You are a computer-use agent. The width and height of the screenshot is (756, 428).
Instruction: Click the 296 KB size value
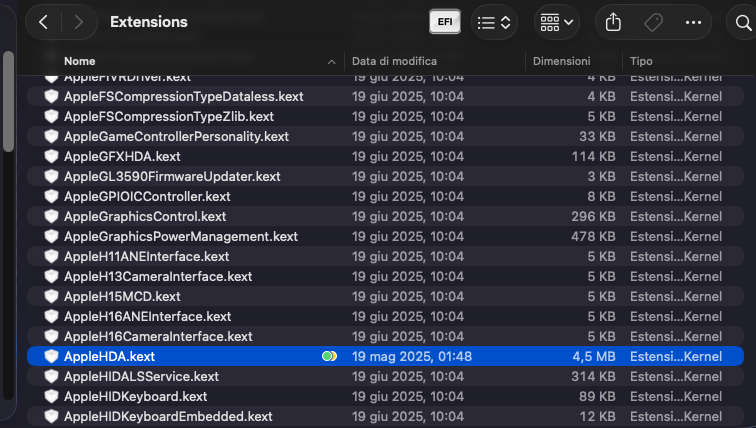coord(594,216)
